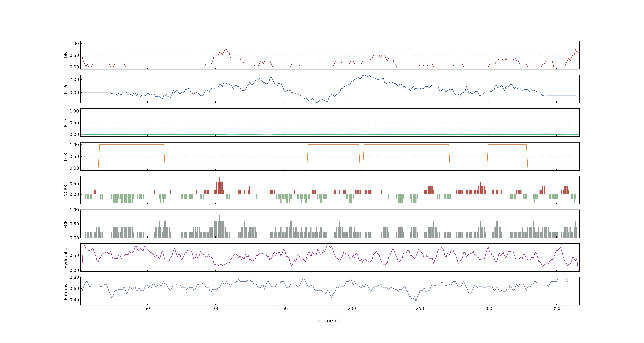Click the PLD y-axis label

pos(66,123)
